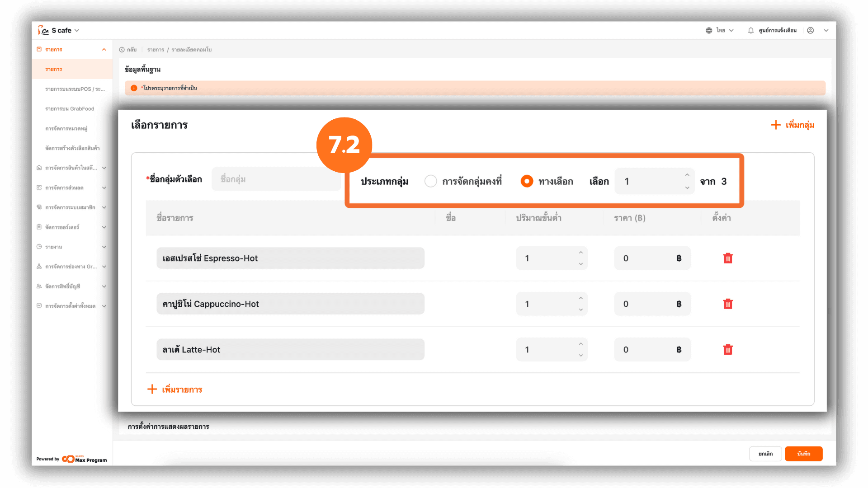Open รายการบน GrabFood menu item
This screenshot has height=488, width=868.
(70, 109)
